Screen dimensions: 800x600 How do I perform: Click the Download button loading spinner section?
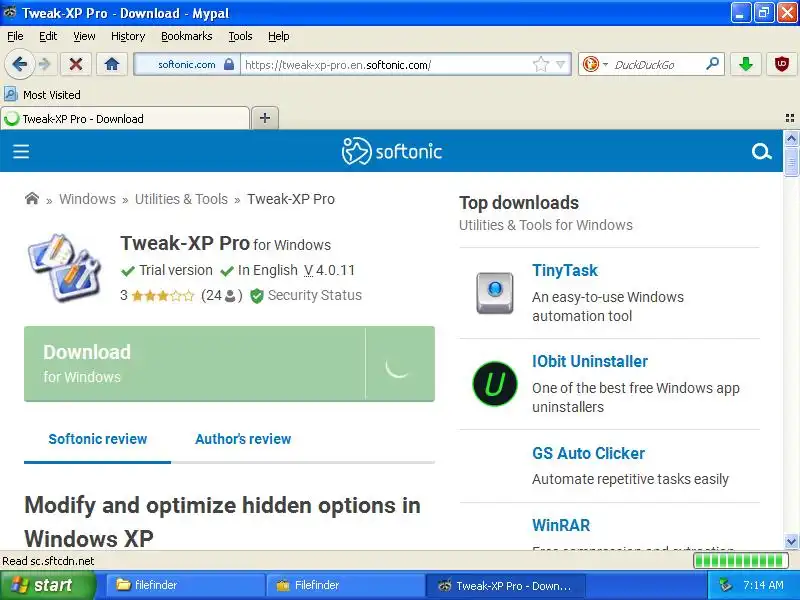pyautogui.click(x=399, y=364)
